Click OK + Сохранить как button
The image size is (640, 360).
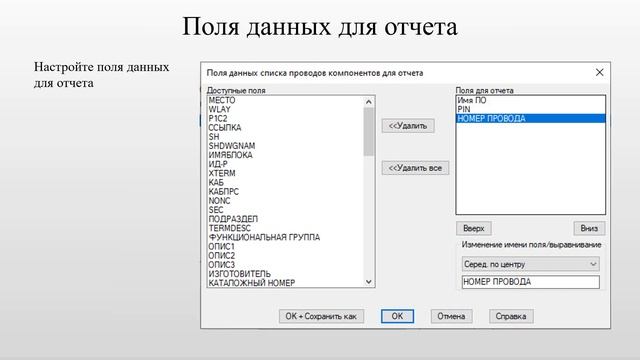coord(321,316)
